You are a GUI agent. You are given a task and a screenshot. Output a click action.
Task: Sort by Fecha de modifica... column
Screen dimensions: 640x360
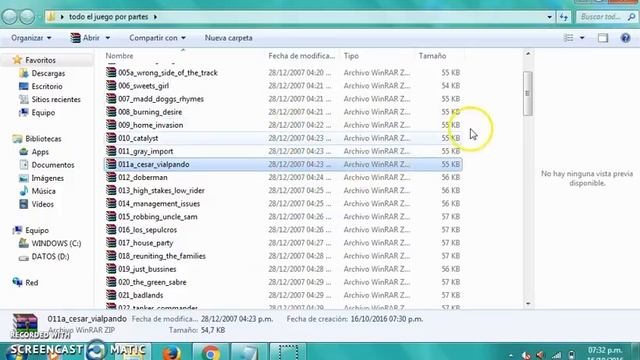[x=302, y=56]
